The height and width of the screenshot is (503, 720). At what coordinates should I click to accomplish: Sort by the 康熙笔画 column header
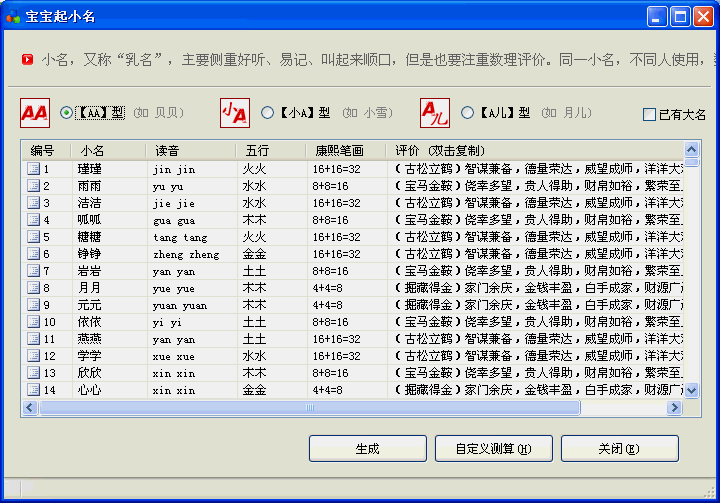tap(346, 150)
